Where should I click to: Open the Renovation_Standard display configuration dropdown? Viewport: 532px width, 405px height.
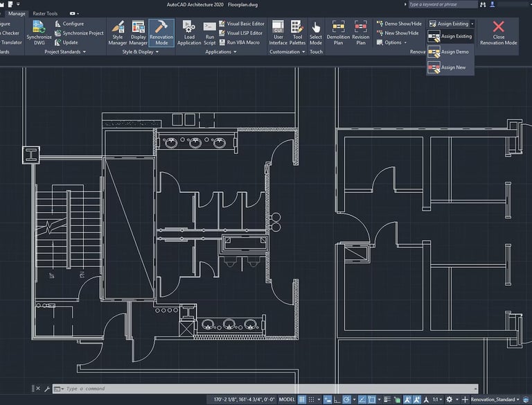point(495,399)
